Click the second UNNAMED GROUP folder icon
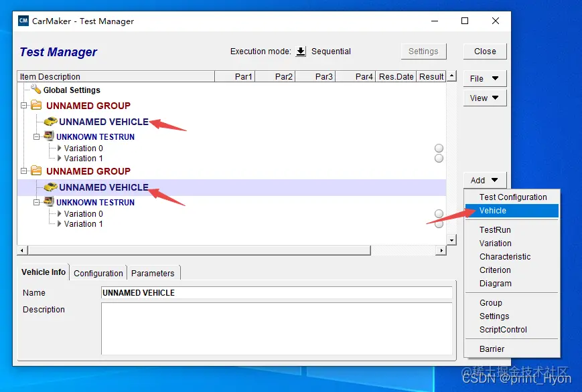 tap(36, 171)
